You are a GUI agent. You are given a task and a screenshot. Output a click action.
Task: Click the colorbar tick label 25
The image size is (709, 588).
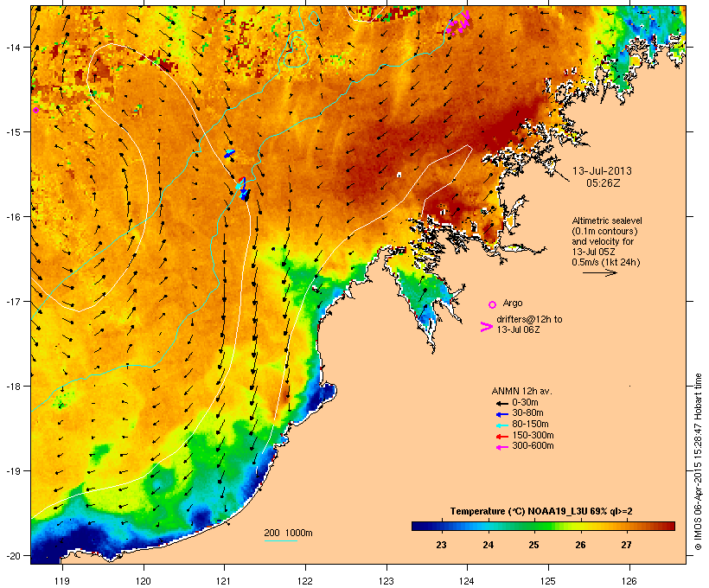[533, 545]
